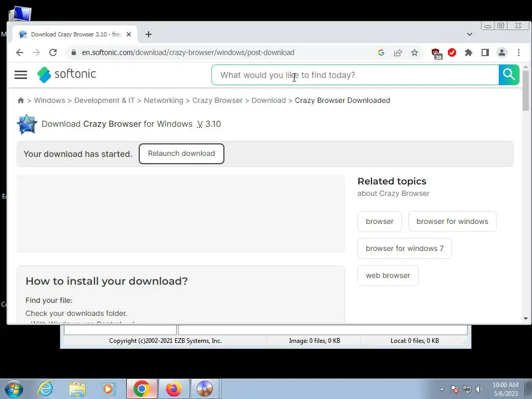This screenshot has height=399, width=532.
Task: Open Windows Explorer folder on taskbar
Action: click(77, 389)
